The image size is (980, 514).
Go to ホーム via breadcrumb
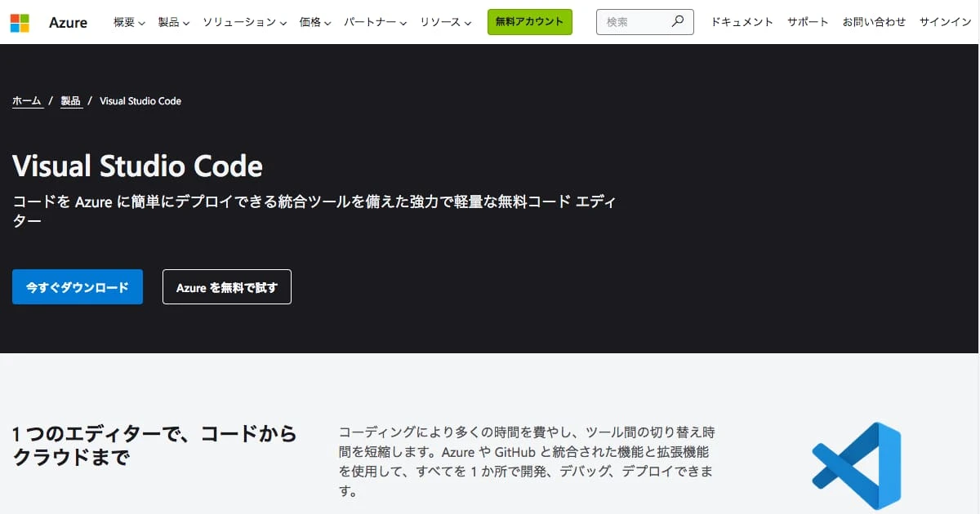[x=27, y=101]
